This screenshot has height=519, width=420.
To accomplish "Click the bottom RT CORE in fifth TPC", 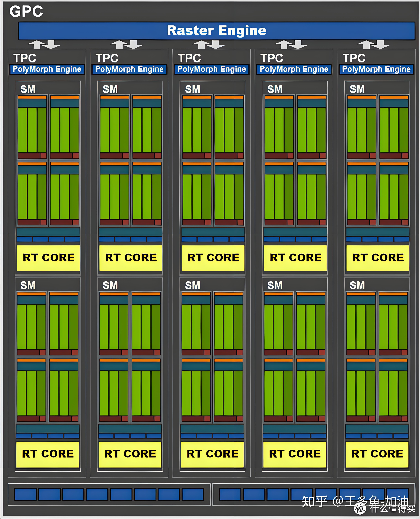I will [377, 454].
